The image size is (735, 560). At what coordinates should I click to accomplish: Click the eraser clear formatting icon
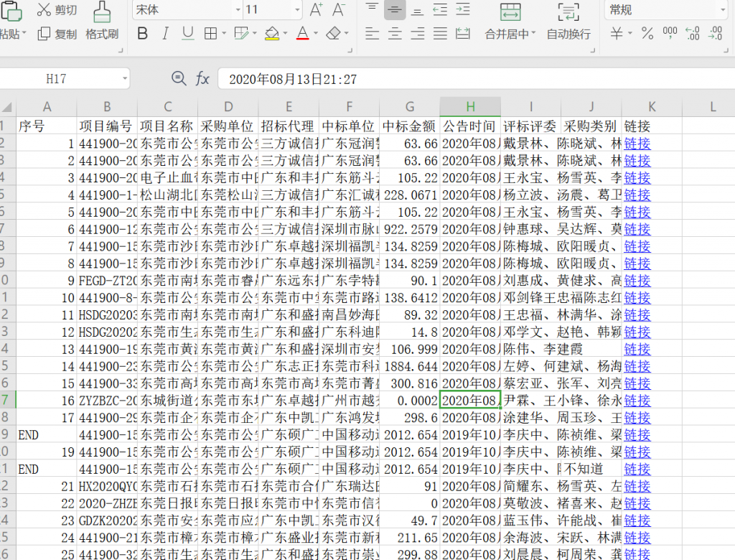pos(333,33)
